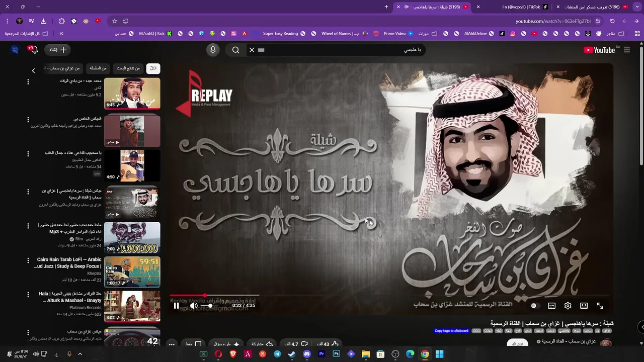Reload the page
The image size is (644, 362).
612,21
